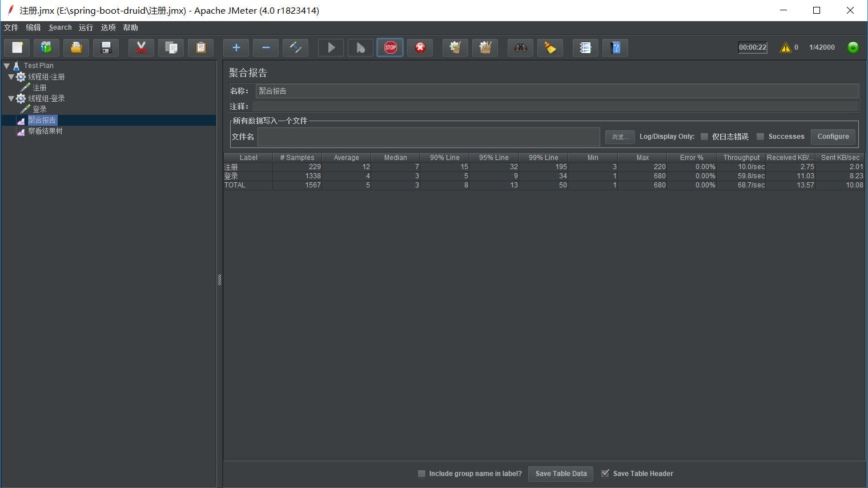Image resolution: width=868 pixels, height=488 pixels.
Task: Open the Function Helper dialog icon
Action: pos(586,47)
